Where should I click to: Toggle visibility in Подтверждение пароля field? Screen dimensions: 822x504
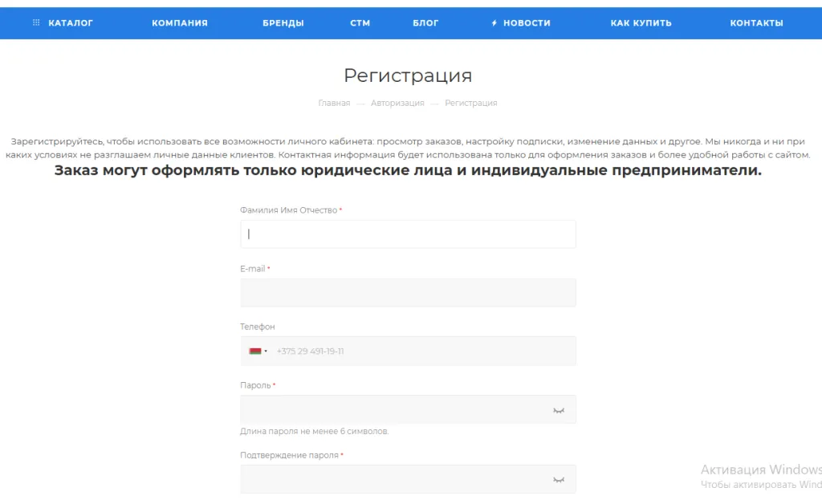[559, 480]
